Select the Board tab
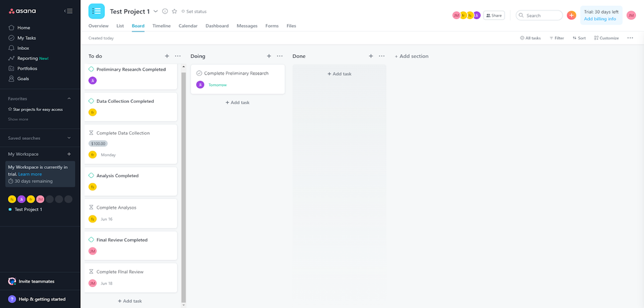 click(138, 26)
